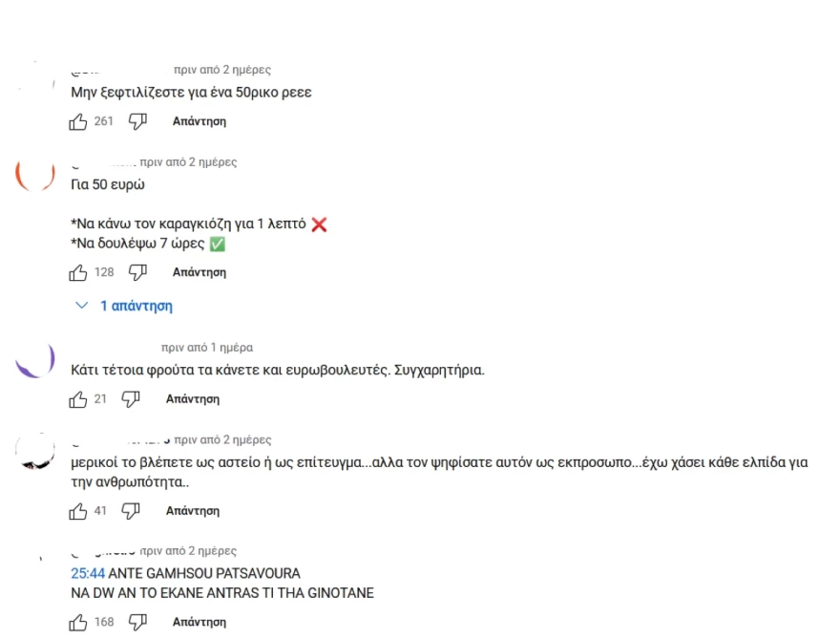Like the comment about ευρωβουλευτές
This screenshot has width=840, height=640.
point(78,398)
